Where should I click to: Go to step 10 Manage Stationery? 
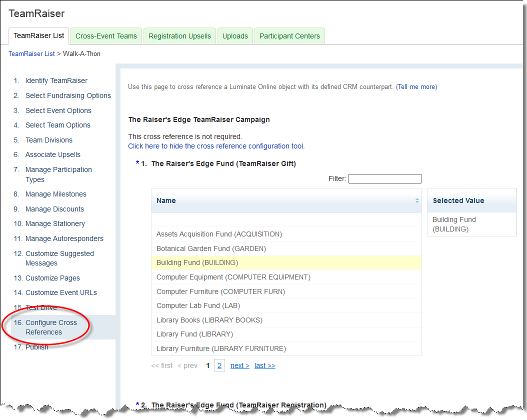[x=55, y=223]
